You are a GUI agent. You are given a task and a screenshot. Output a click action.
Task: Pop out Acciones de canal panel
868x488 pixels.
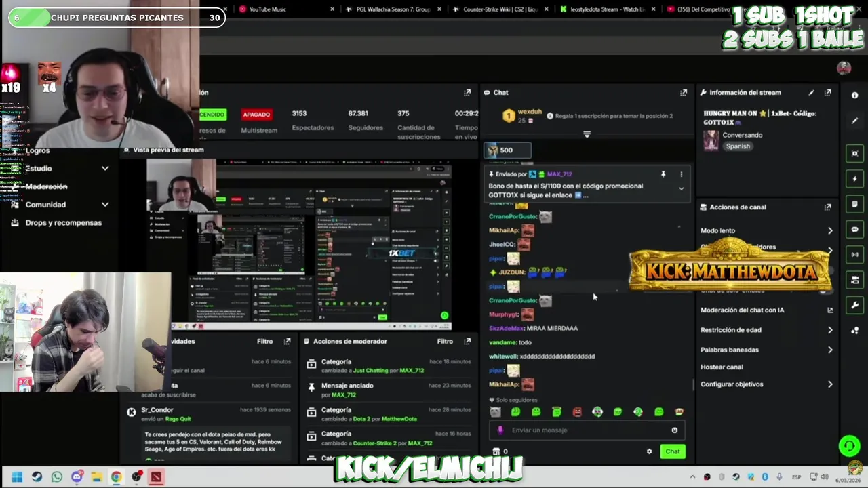(827, 207)
